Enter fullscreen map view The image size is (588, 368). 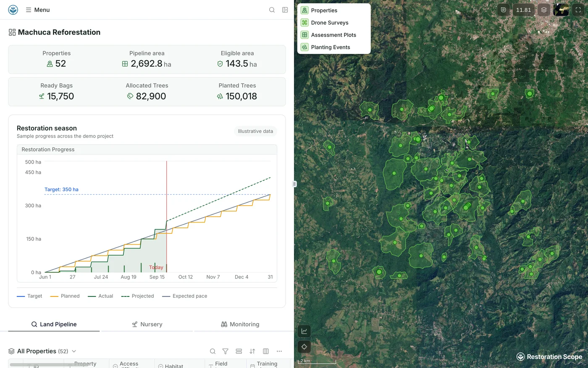578,10
